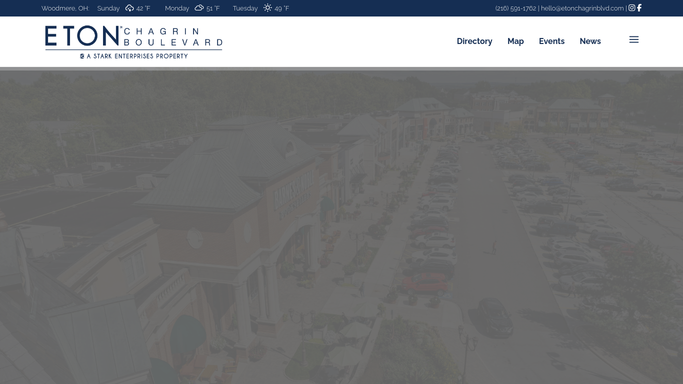The image size is (683, 384).
Task: Click Tuesday's sunny weather icon
Action: click(x=267, y=8)
